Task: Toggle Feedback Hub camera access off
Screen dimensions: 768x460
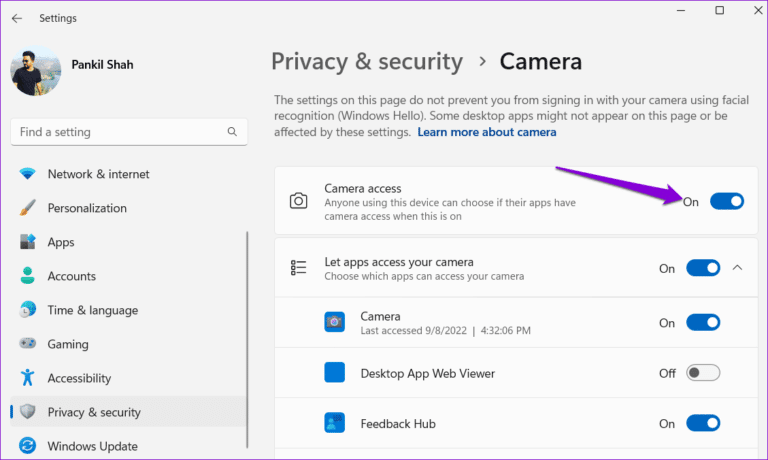Action: tap(703, 424)
